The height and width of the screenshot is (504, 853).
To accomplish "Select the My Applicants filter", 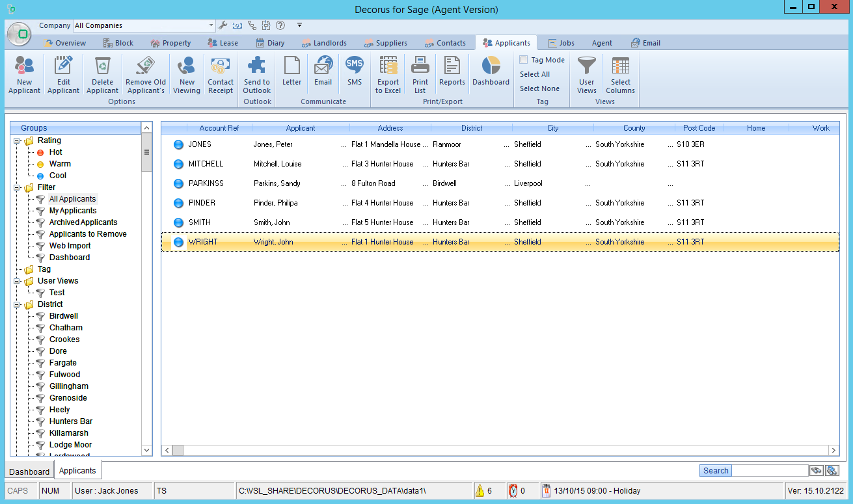I will pyautogui.click(x=73, y=211).
